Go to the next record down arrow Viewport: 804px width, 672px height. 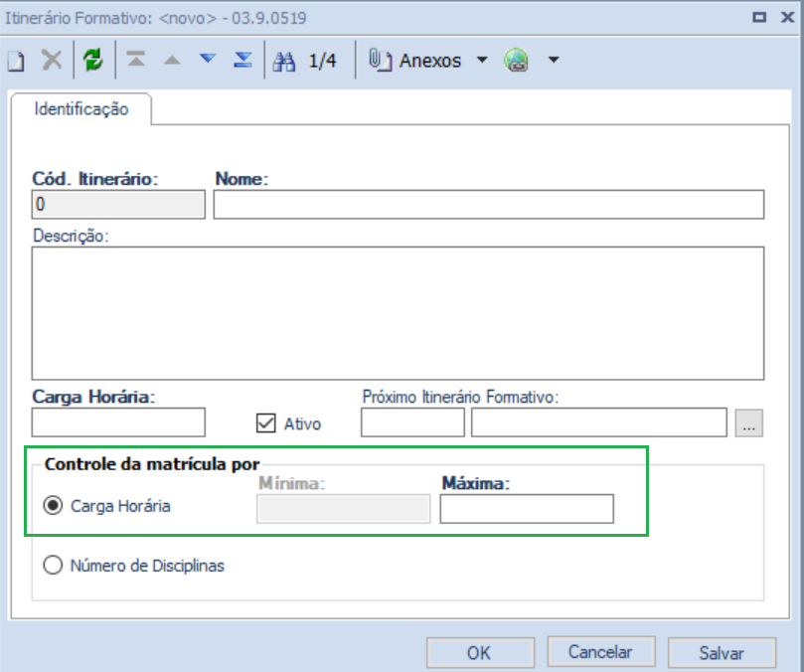point(208,59)
